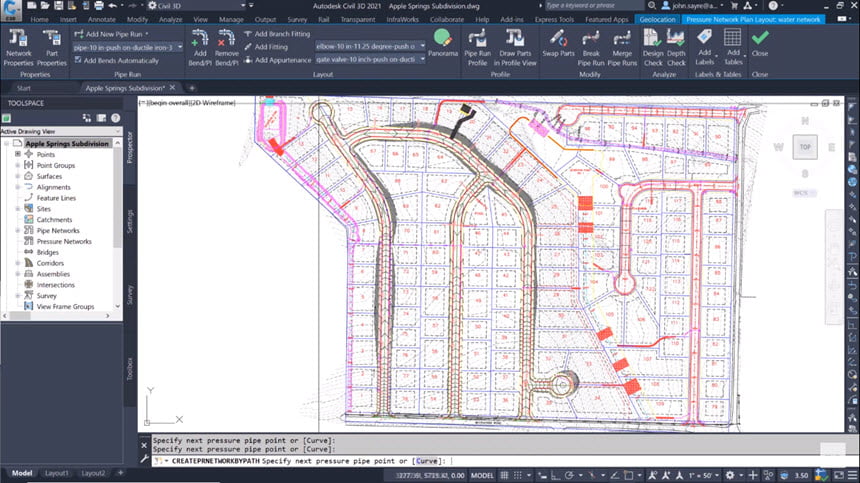The height and width of the screenshot is (483, 860).
Task: Open the Civil 3D application menu
Action: [x=11, y=9]
